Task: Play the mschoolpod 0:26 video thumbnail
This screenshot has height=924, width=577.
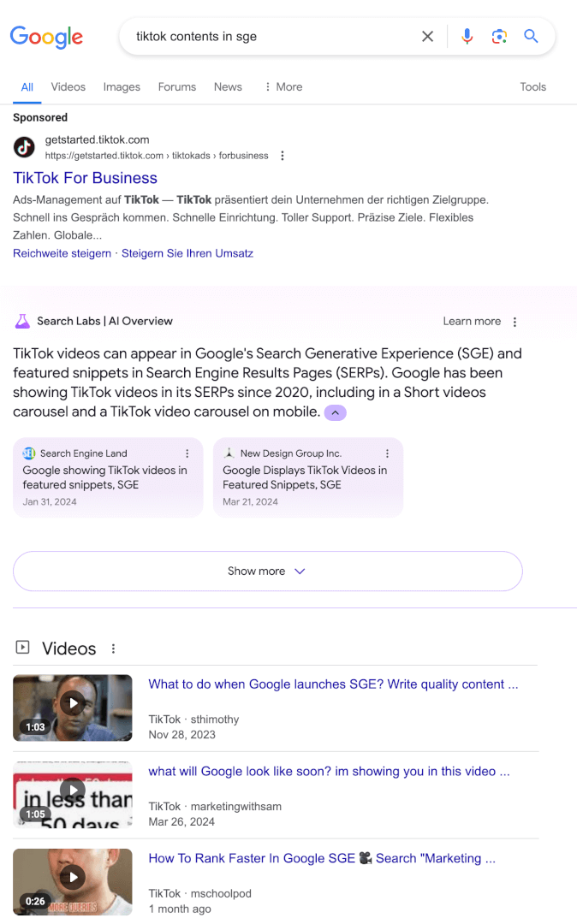Action: pos(73,881)
